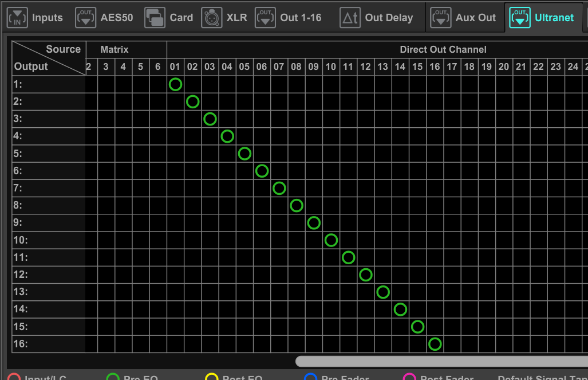The height and width of the screenshot is (380, 588).
Task: Toggle output 7 routing to Direct Out 07
Action: (x=279, y=188)
